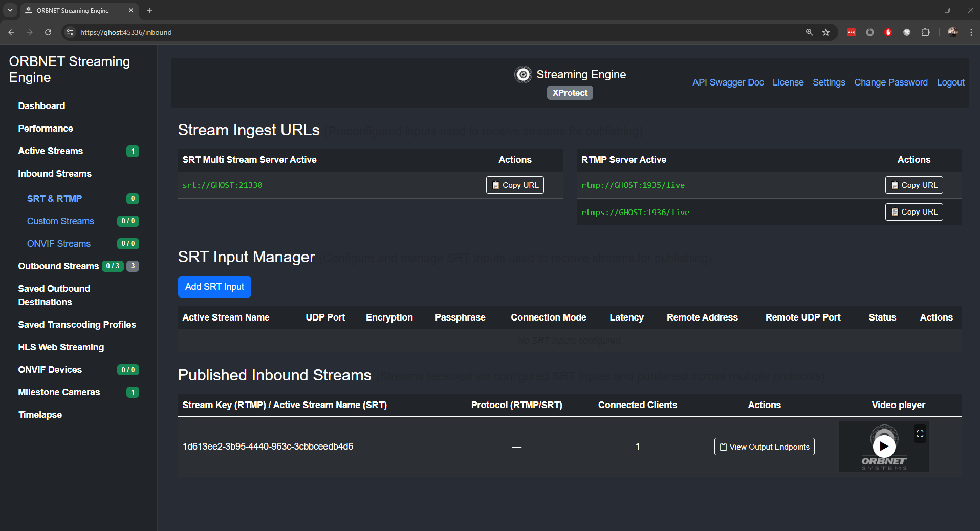The image size is (980, 531).
Task: Click the ORBNET Streaming Engine sidebar title
Action: pyautogui.click(x=69, y=69)
